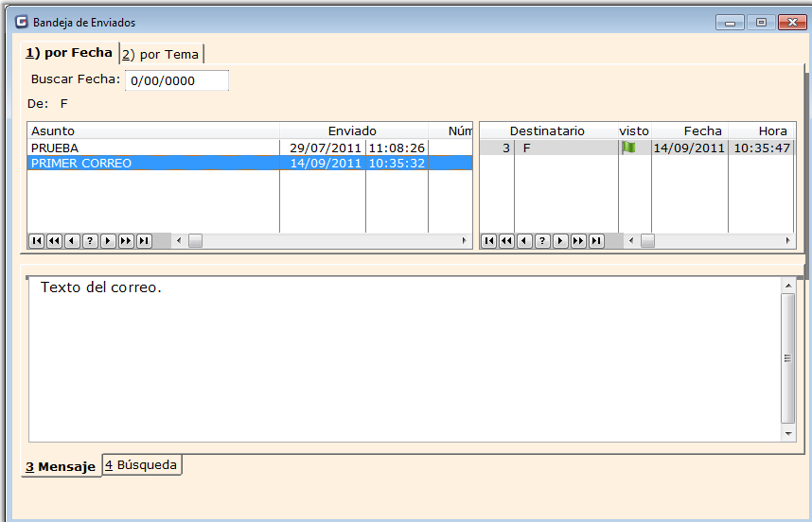Sort by the 'Asunto' column header
The width and height of the screenshot is (812, 522).
click(x=151, y=130)
